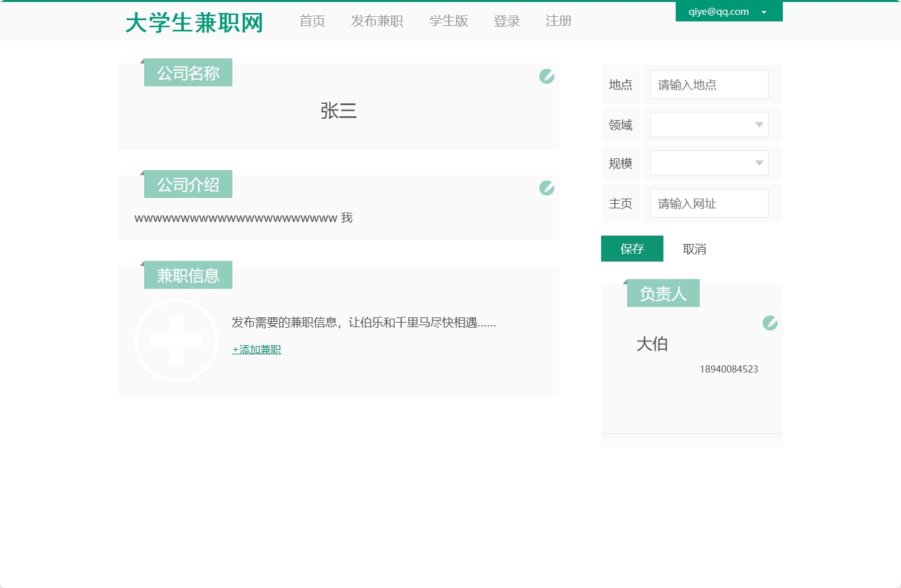This screenshot has height=588, width=901.
Task: Click the edit pencil icon beside 公司名称
Action: coord(546,76)
